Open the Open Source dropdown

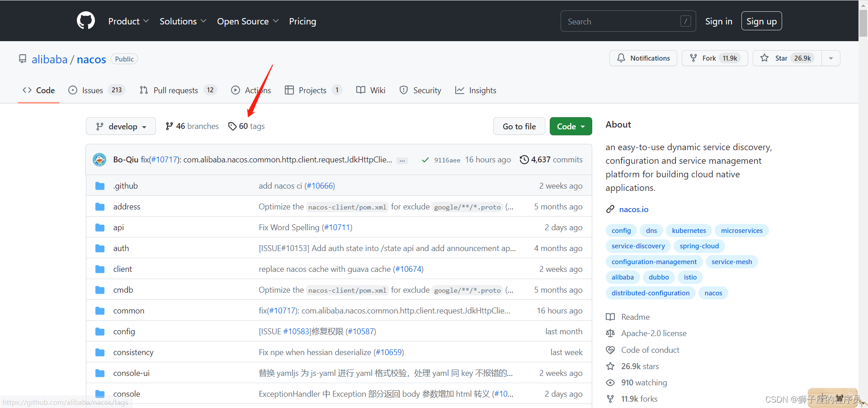(x=248, y=21)
